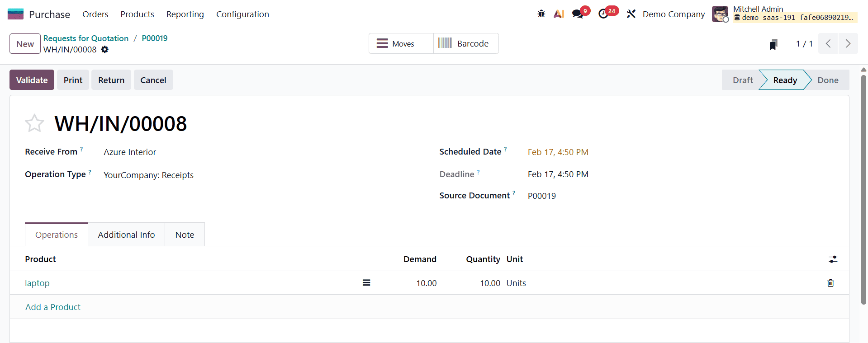Click the Validate button
The image size is (868, 343).
(x=31, y=80)
